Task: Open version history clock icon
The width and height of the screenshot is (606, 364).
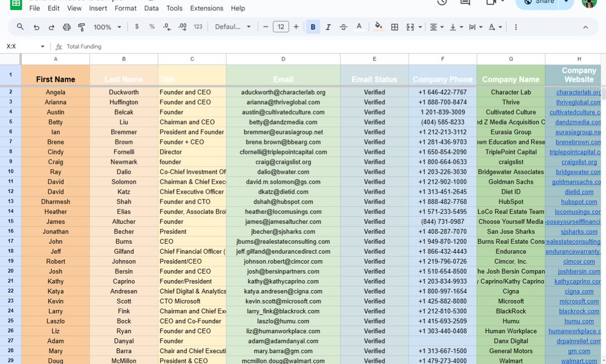Action: tap(442, 2)
